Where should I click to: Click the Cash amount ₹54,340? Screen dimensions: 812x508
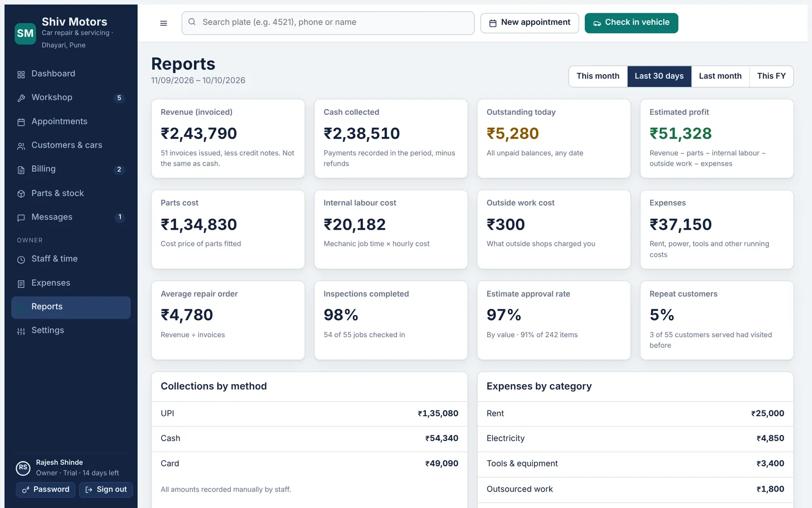(442, 438)
